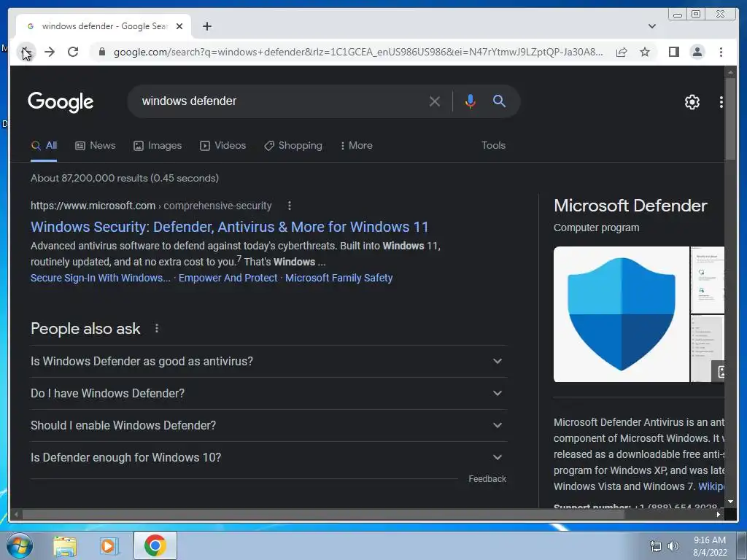Open options dots next to People also ask

pyautogui.click(x=157, y=328)
